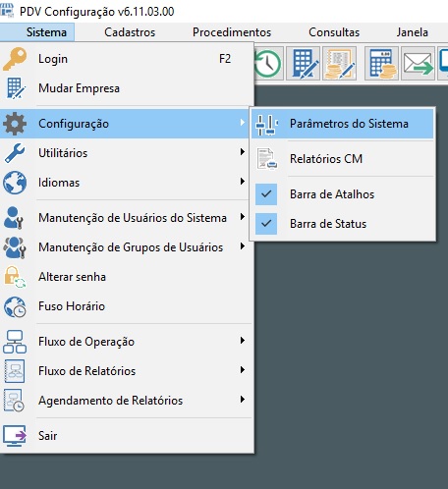Open the Relatórios CM label
Viewport: 448px width, 489px height.
click(x=326, y=159)
